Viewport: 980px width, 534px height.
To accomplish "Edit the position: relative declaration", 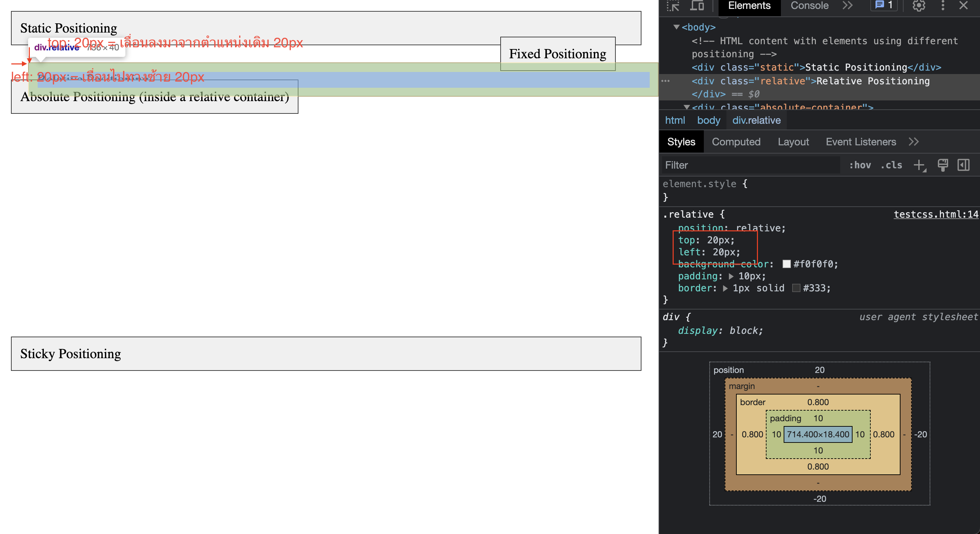I will pos(732,228).
